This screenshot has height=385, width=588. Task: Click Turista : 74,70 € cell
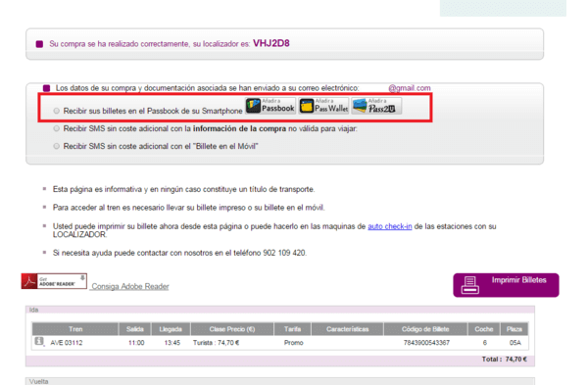coord(216,343)
